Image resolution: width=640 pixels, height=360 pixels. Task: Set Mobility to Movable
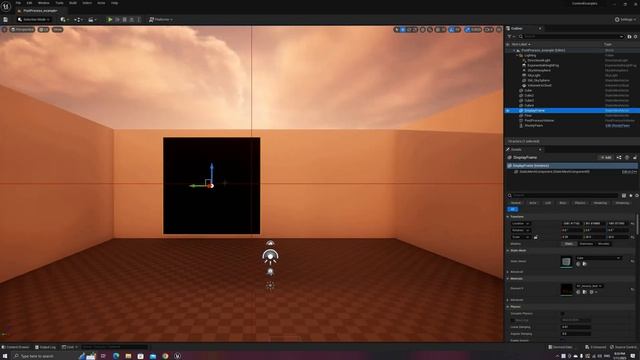click(604, 244)
